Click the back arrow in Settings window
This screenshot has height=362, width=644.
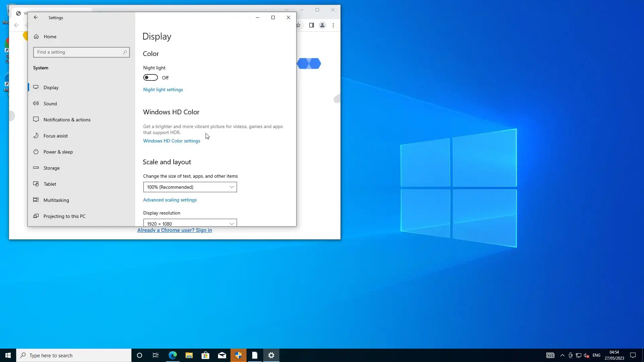(36, 17)
